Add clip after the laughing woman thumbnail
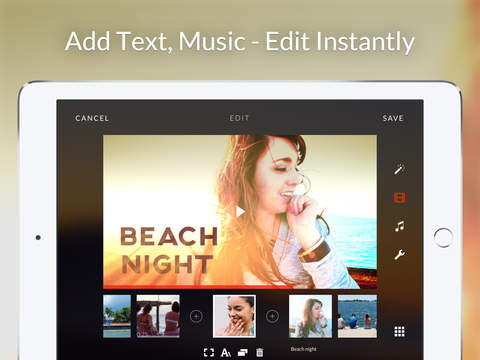480x360 pixels. pos(272,316)
